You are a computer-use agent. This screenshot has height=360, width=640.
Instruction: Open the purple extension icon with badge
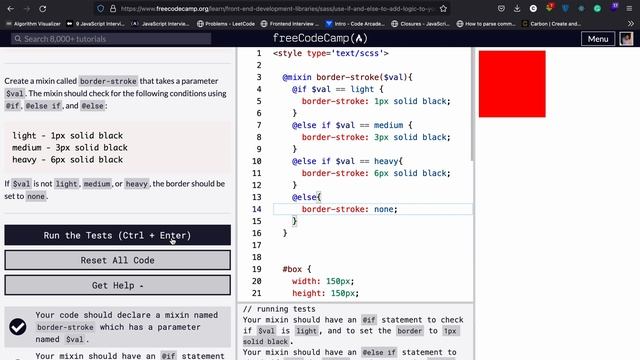pos(613,8)
